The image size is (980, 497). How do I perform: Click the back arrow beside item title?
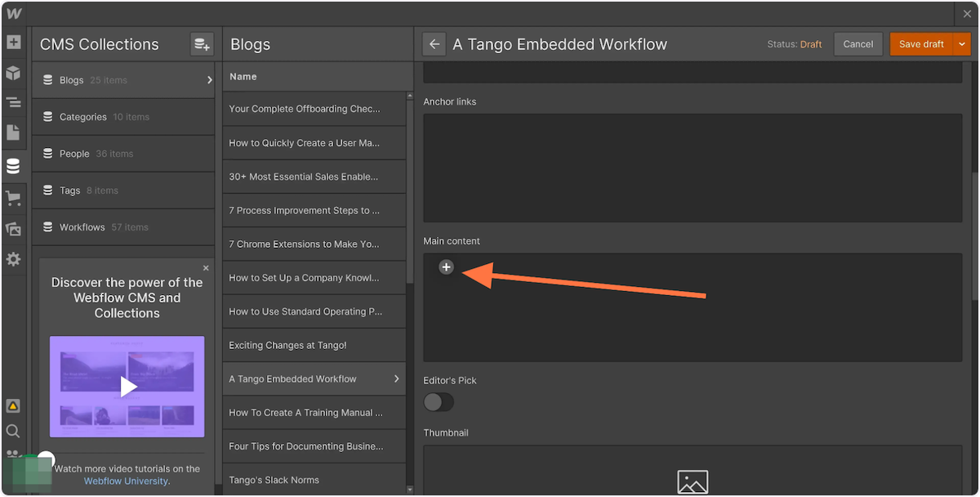(434, 44)
